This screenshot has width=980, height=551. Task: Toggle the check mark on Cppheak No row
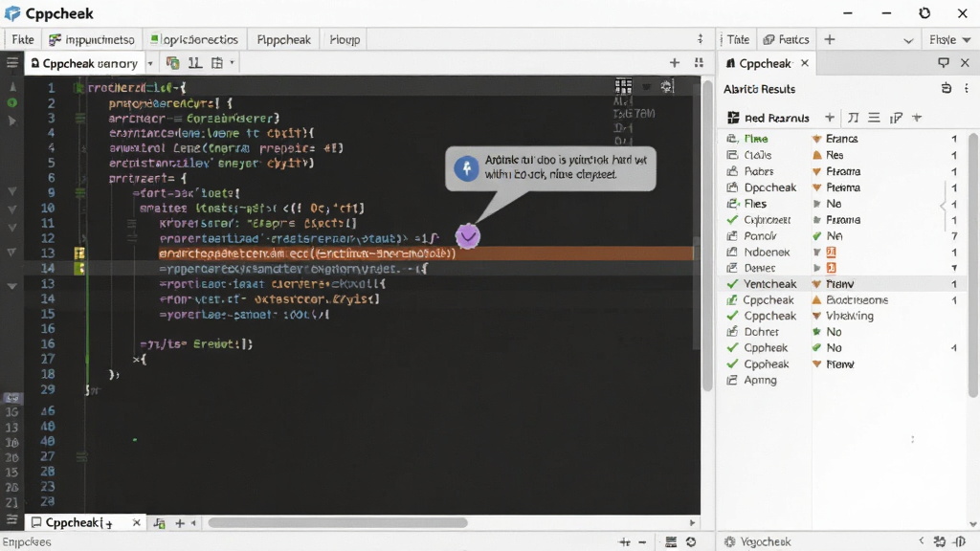point(732,347)
